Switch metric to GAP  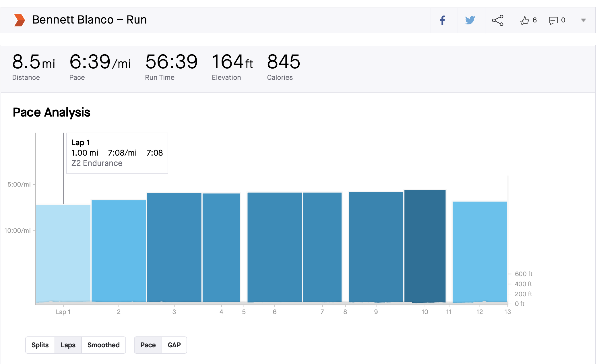[x=174, y=345]
